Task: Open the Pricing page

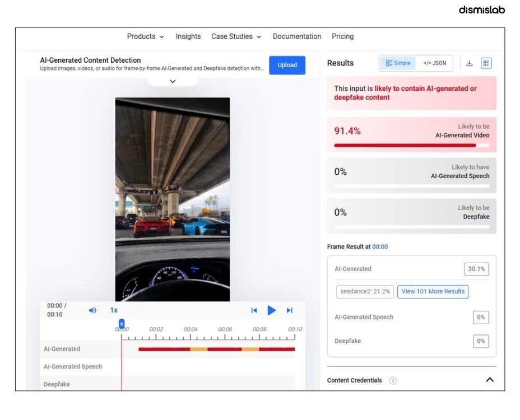Action: pyautogui.click(x=342, y=36)
